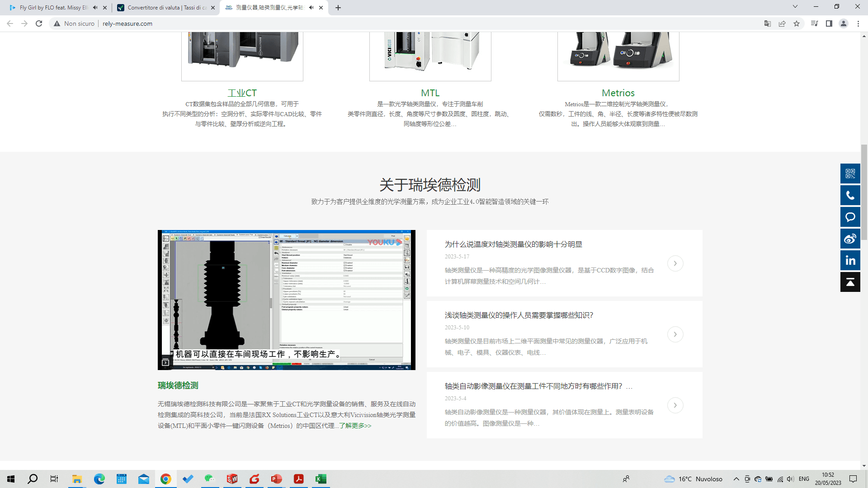
Task: Click the phone contact sidebar icon
Action: 850,195
